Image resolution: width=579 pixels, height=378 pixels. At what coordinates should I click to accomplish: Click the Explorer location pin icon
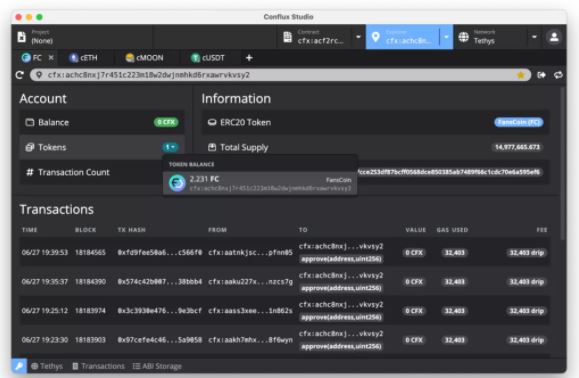pyautogui.click(x=376, y=37)
